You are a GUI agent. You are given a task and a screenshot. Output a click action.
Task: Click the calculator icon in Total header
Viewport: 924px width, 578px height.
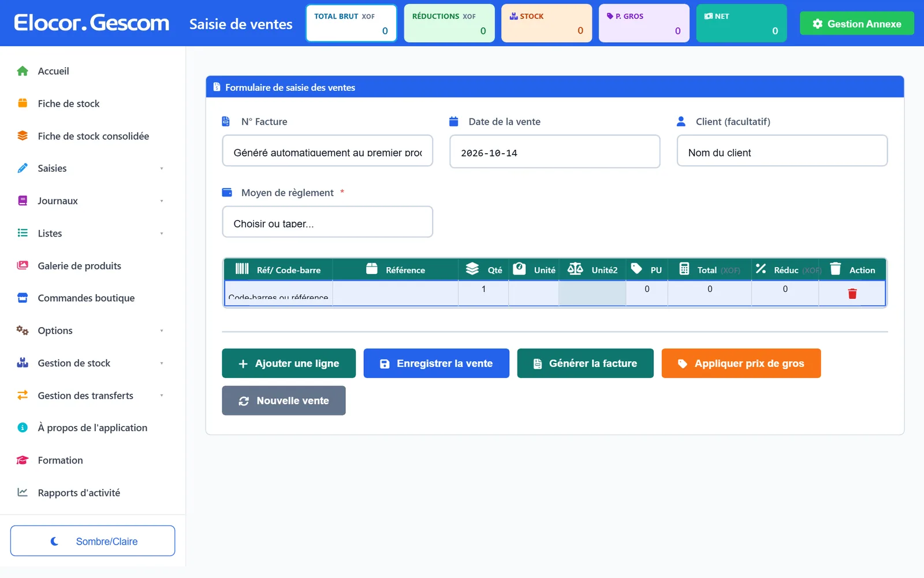pyautogui.click(x=684, y=269)
